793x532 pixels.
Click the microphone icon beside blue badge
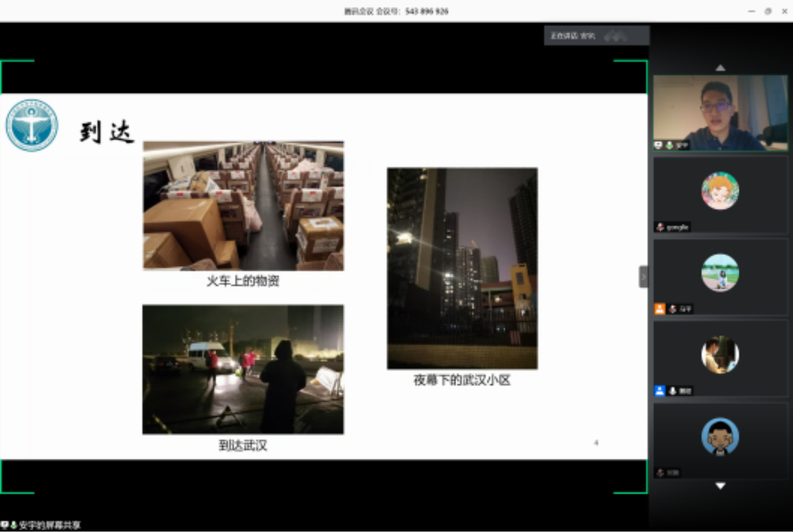point(673,391)
